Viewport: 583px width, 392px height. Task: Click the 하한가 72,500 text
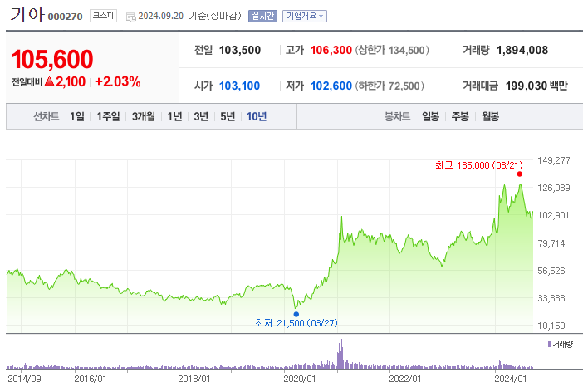389,86
